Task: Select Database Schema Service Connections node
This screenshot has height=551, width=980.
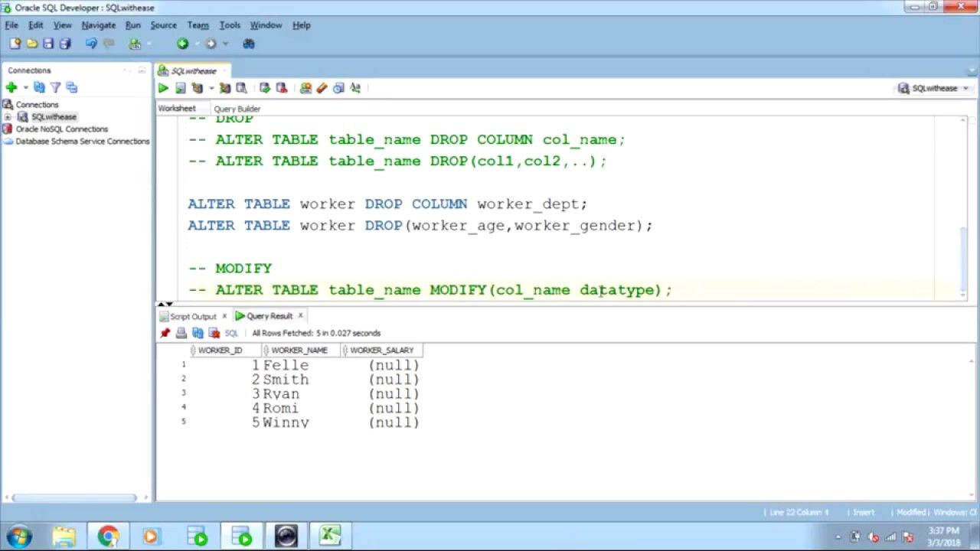Action: (x=83, y=142)
